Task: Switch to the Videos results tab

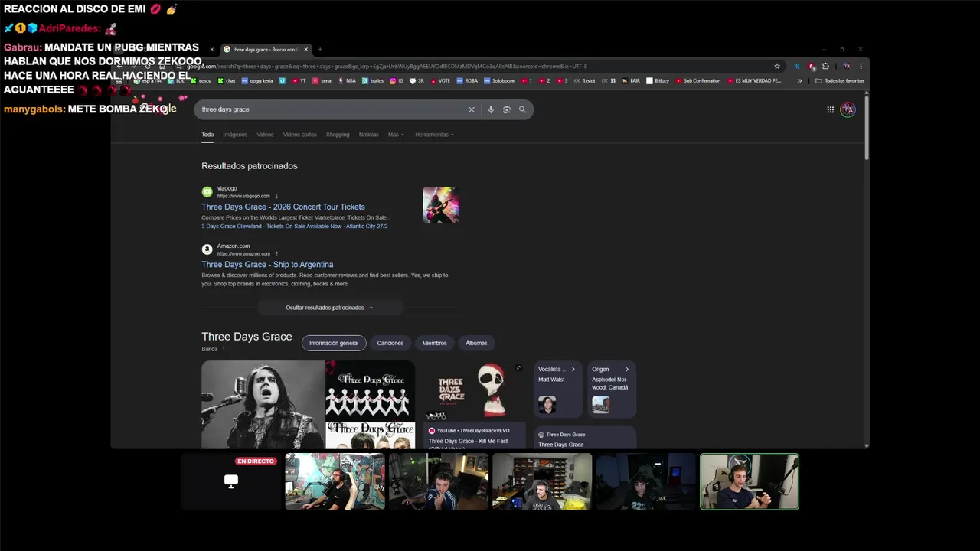Action: click(x=265, y=135)
